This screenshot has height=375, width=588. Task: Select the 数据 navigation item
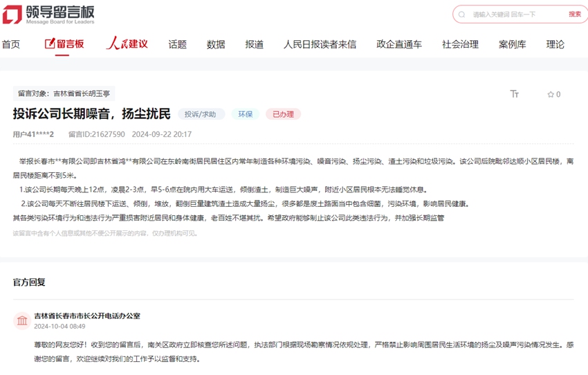216,44
